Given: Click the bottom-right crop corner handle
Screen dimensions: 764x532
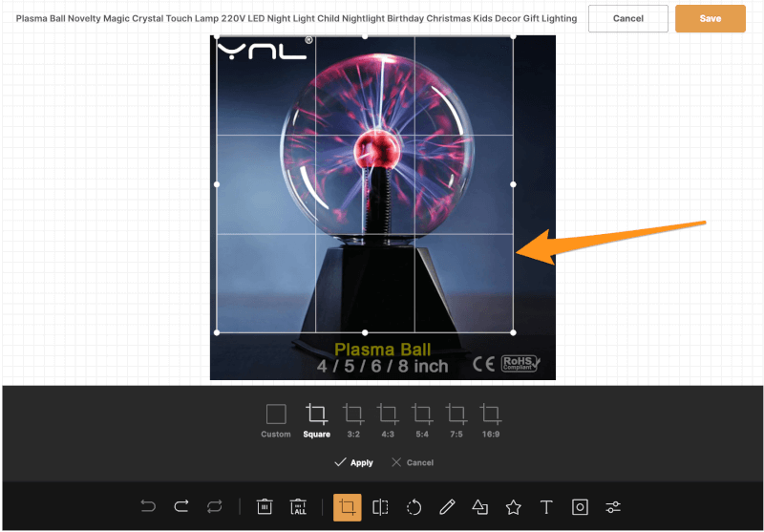Looking at the screenshot, I should [x=513, y=332].
